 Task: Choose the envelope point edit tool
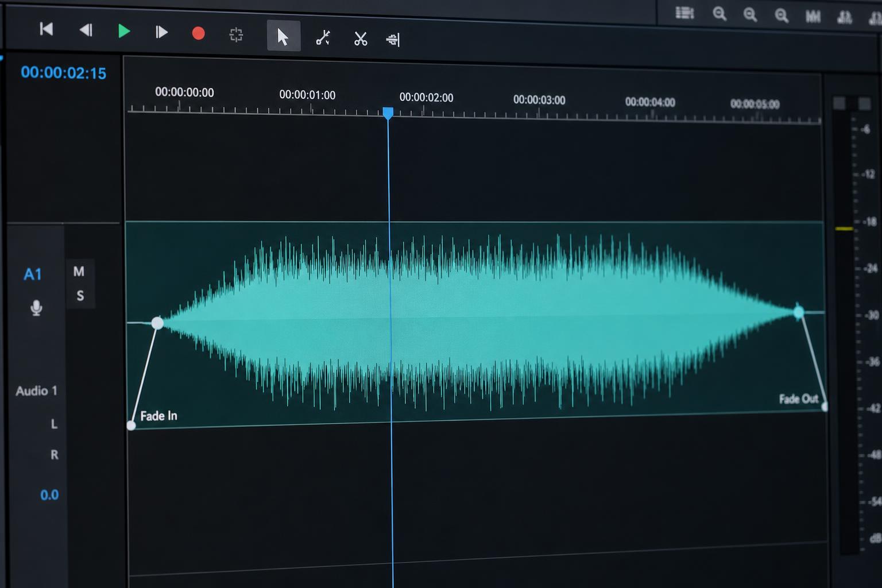point(323,38)
